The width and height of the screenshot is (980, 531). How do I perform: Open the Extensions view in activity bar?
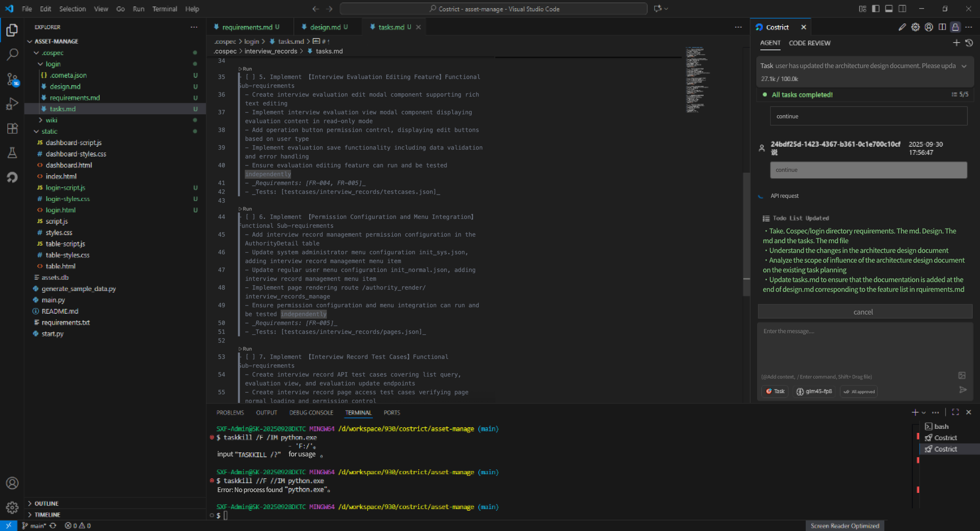pos(12,128)
